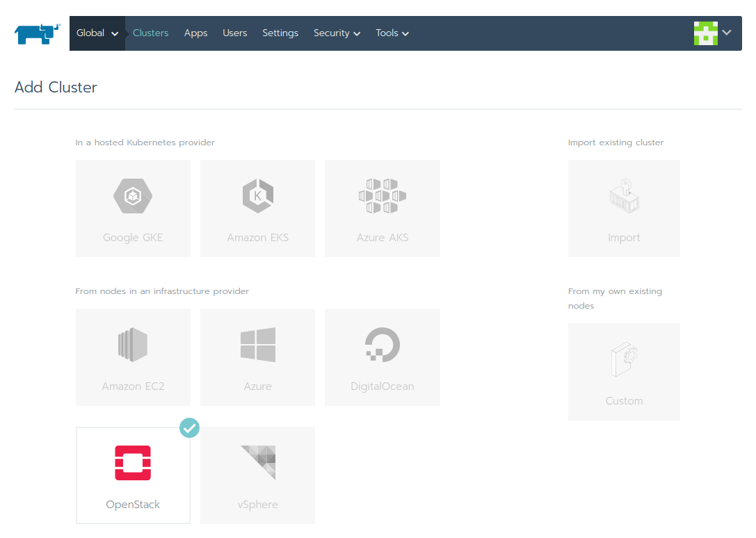This screenshot has height=538, width=756.
Task: Choose the DigitalOcean provider icon
Action: [382, 357]
